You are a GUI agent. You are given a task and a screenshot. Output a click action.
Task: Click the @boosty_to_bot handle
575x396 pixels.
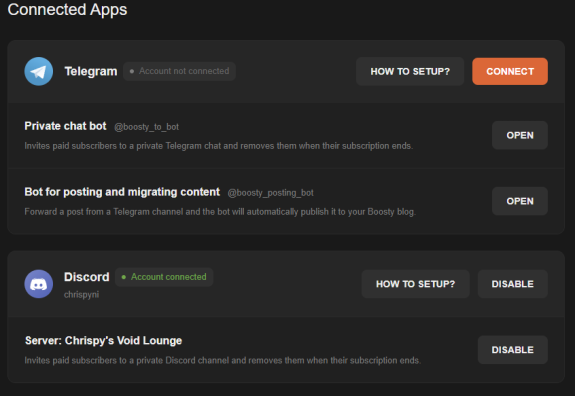(x=147, y=127)
